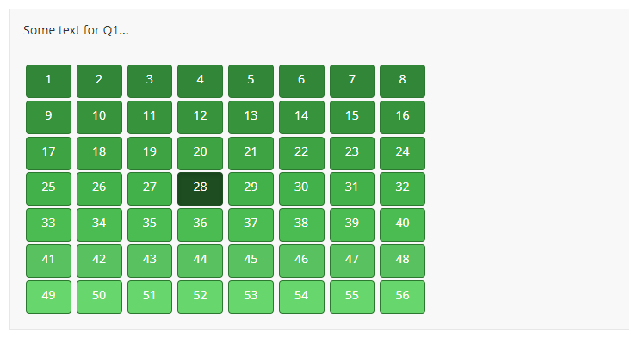
Task: Click the 'Some text for Q1...' question text
Action: click(76, 30)
